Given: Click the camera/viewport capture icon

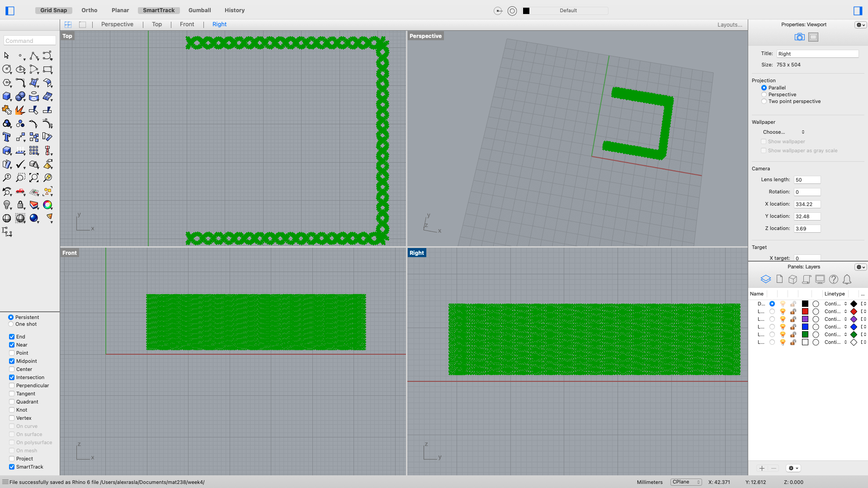Looking at the screenshot, I should click(x=799, y=37).
